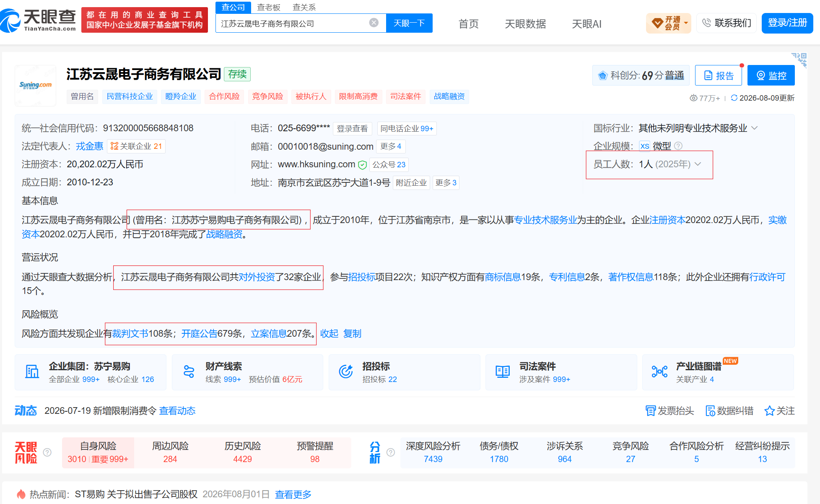Select the 预警提醒 risk tab
The image size is (820, 504).
(315, 452)
